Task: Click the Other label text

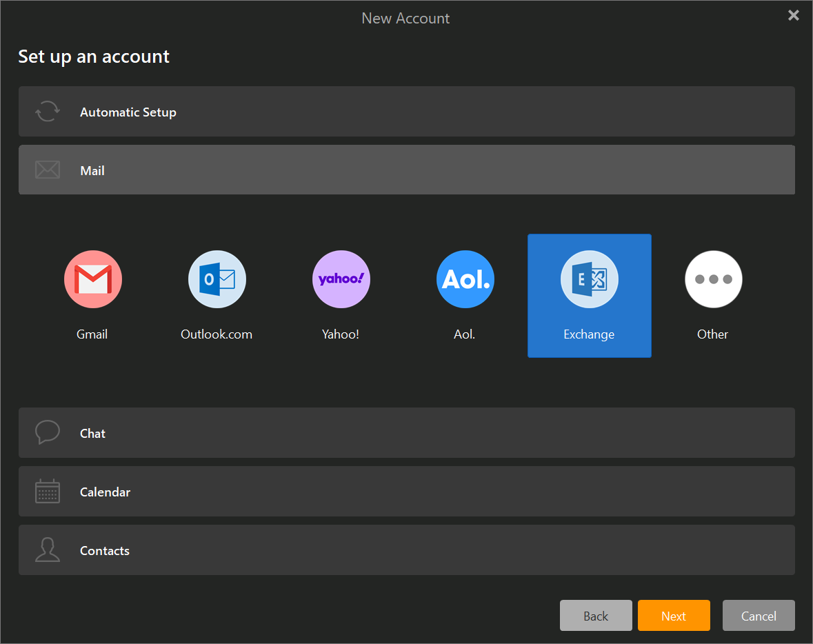Action: click(x=712, y=334)
